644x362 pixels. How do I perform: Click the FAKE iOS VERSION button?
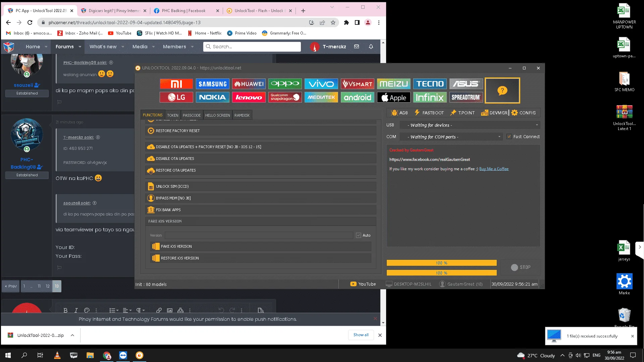(261, 246)
